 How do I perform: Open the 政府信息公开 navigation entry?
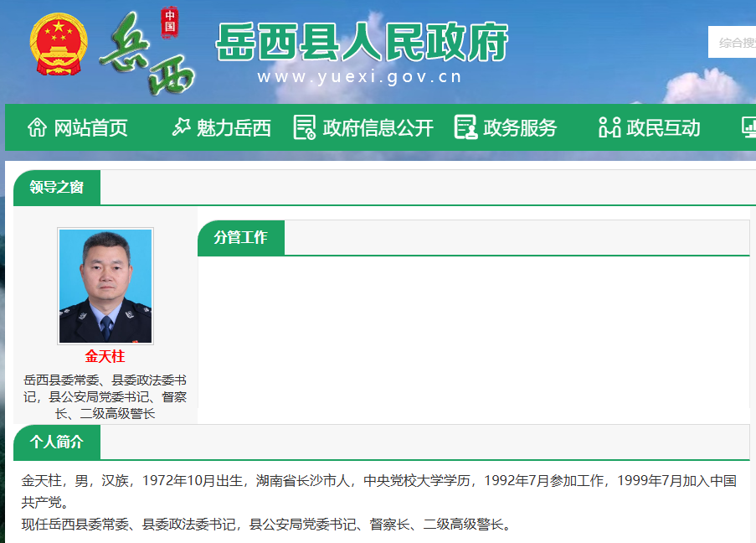tap(375, 127)
